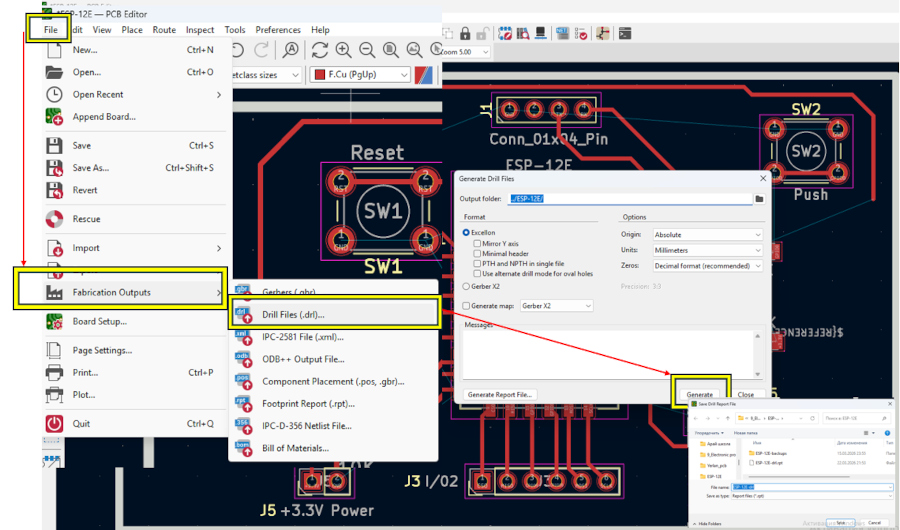The width and height of the screenshot is (900, 530).
Task: Click the Messages box scroll-down arrow
Action: pos(758,374)
